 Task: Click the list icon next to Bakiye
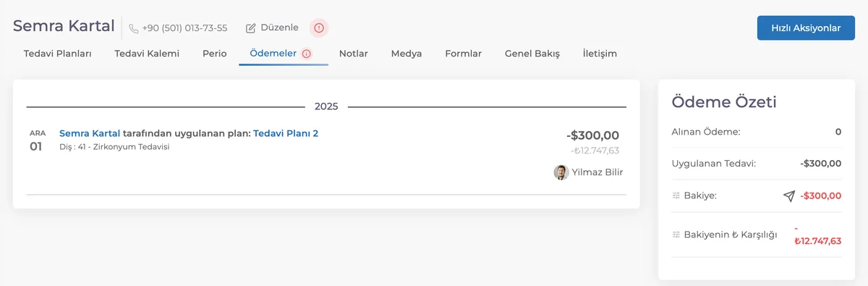676,195
